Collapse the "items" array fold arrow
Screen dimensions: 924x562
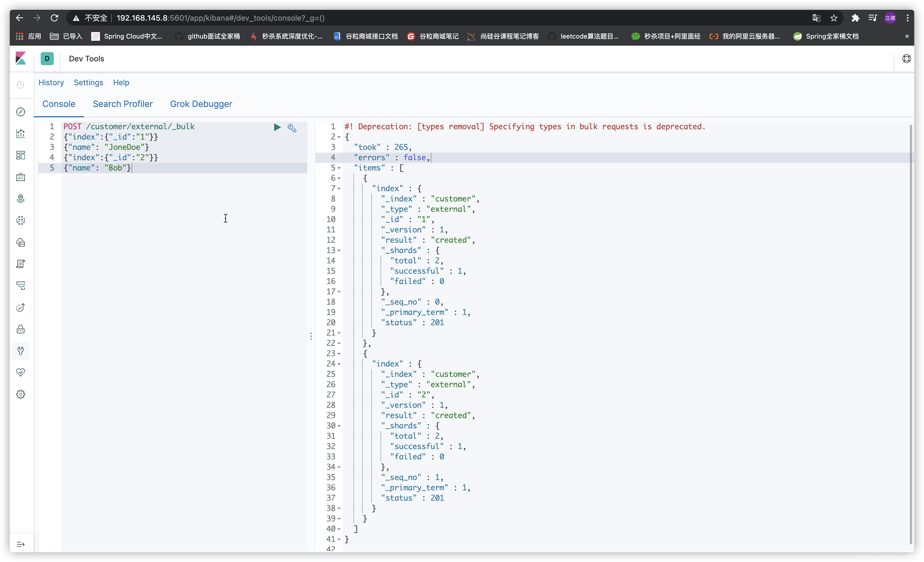[x=339, y=168]
